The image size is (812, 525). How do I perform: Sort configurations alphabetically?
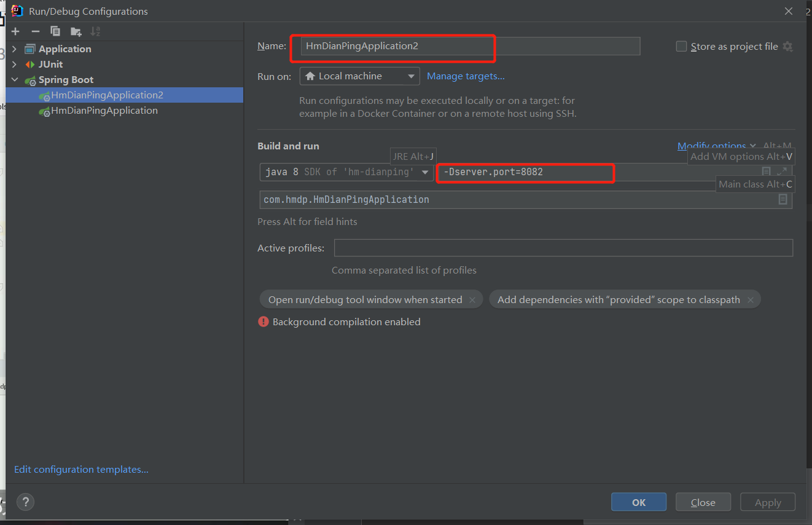pyautogui.click(x=95, y=31)
